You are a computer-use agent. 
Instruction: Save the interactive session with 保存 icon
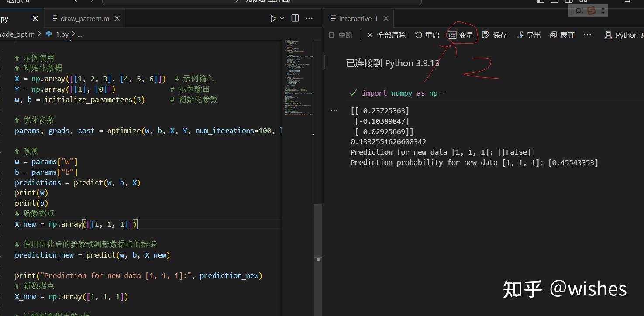pos(495,35)
